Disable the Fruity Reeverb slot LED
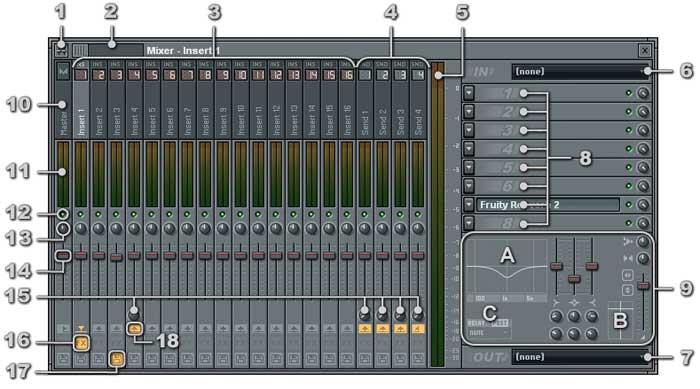The width and height of the screenshot is (700, 389). pyautogui.click(x=629, y=205)
